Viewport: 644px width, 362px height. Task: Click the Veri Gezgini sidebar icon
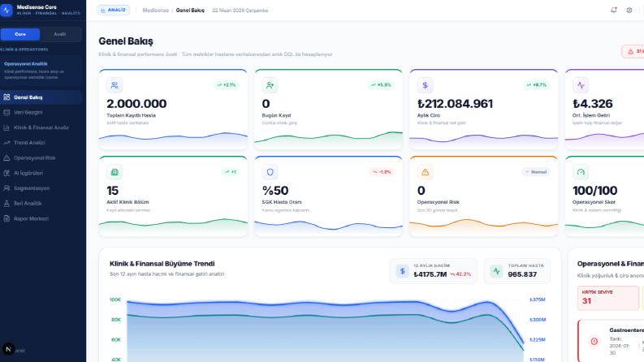tap(6, 113)
